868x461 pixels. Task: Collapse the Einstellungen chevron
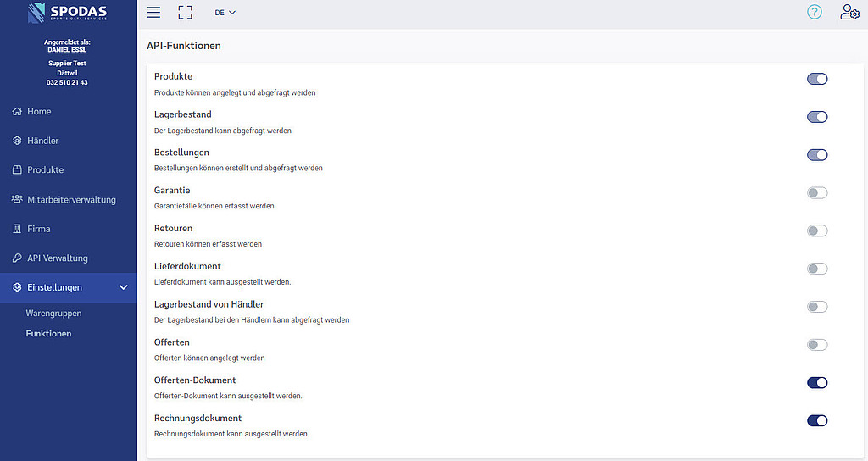pos(124,288)
